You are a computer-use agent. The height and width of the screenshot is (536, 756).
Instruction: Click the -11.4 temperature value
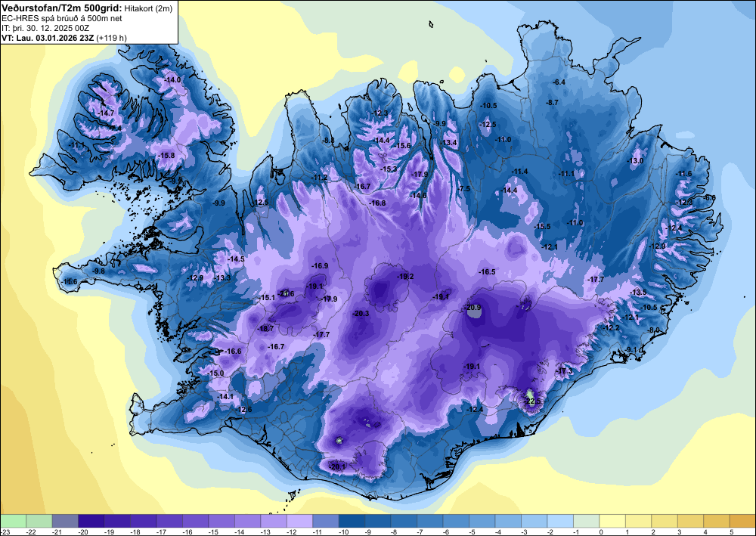pos(520,172)
